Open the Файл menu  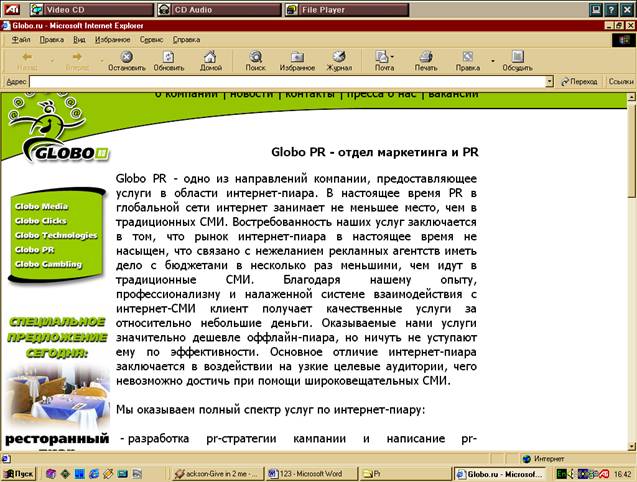pyautogui.click(x=21, y=39)
